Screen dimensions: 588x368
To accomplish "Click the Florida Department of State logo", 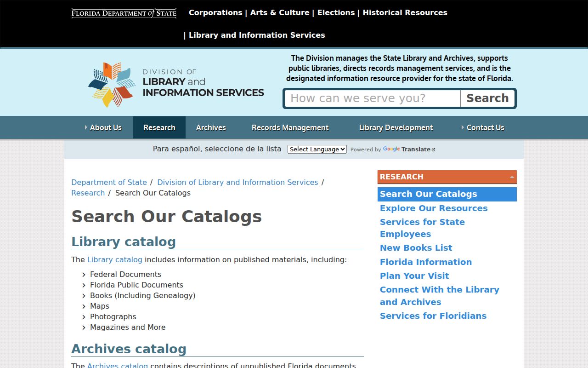I will 124,13.
